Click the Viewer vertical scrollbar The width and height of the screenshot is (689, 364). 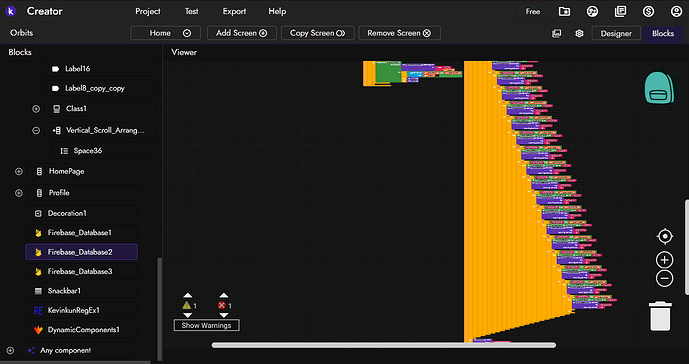point(687,247)
